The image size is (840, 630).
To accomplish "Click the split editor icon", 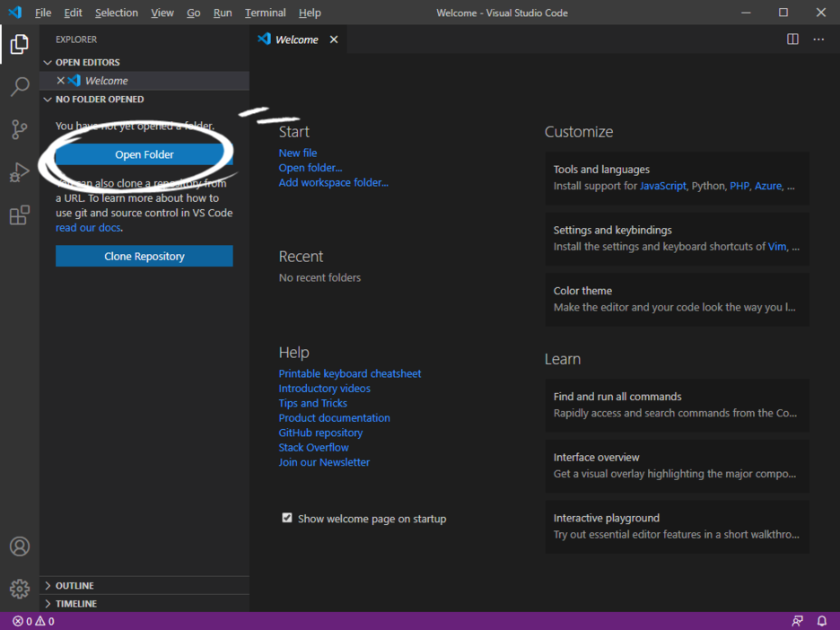I will 792,39.
